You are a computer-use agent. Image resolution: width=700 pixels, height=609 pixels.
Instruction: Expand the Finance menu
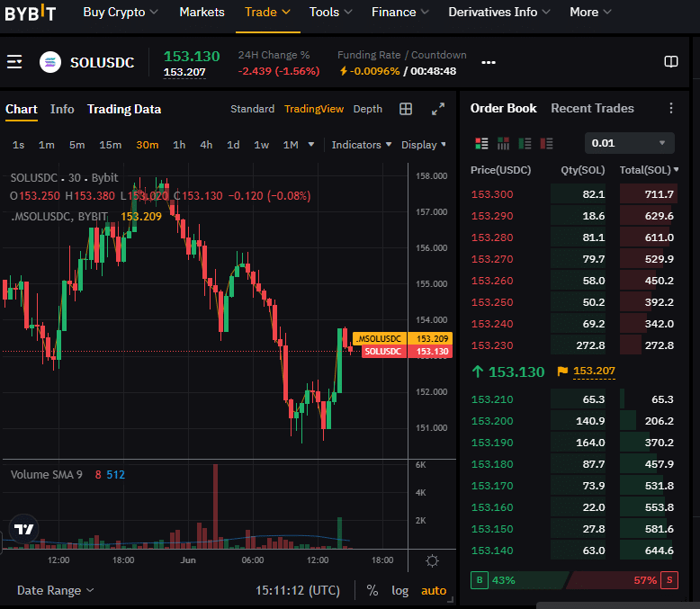point(399,12)
